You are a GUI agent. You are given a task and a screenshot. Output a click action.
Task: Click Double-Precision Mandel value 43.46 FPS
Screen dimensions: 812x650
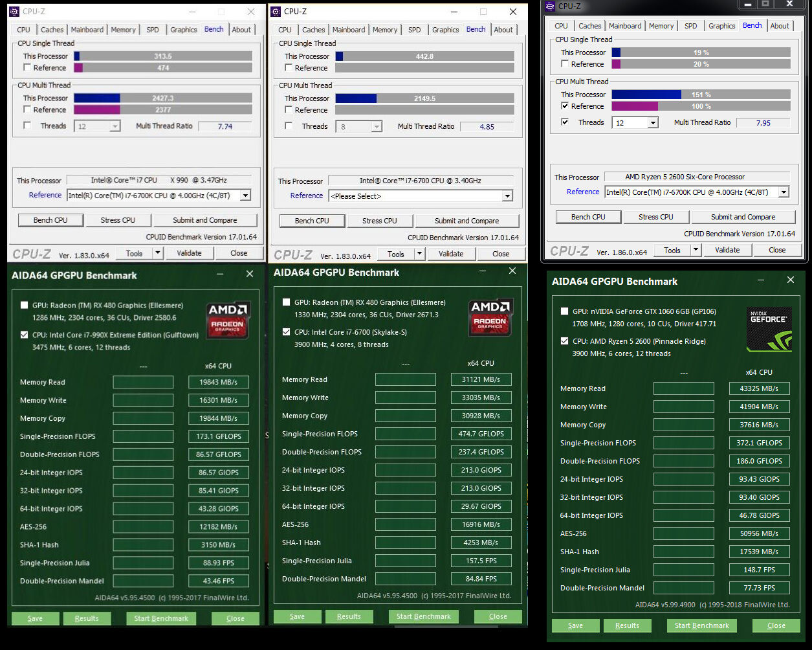tap(219, 581)
